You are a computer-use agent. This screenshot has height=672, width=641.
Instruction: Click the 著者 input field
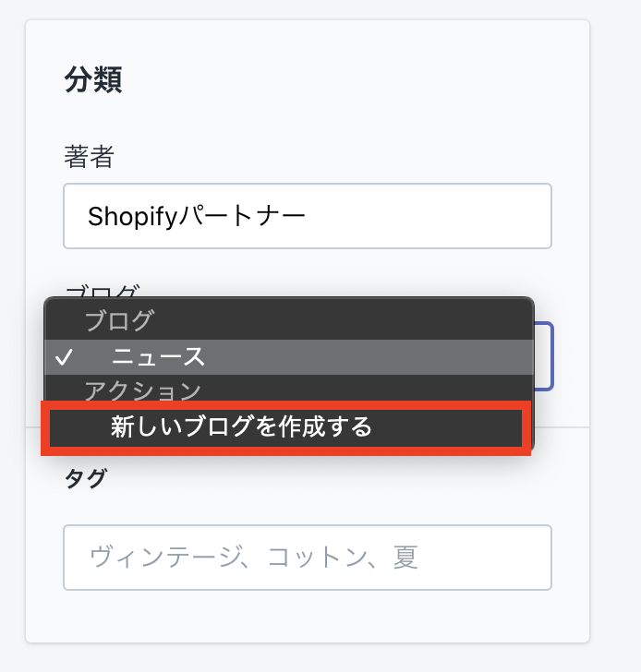pos(307,216)
